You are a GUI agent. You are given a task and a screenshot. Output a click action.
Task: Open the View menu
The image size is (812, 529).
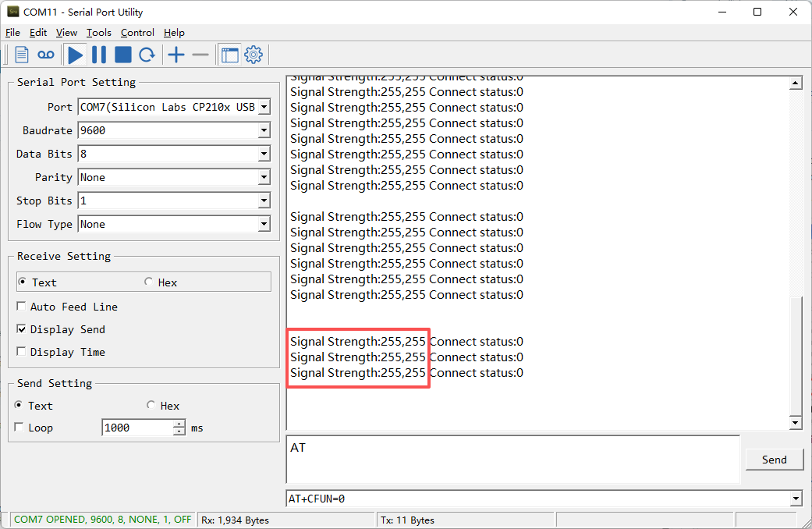pos(66,33)
